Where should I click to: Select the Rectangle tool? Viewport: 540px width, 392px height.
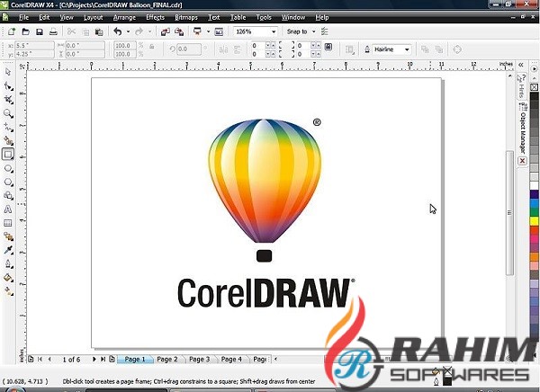pos(8,154)
